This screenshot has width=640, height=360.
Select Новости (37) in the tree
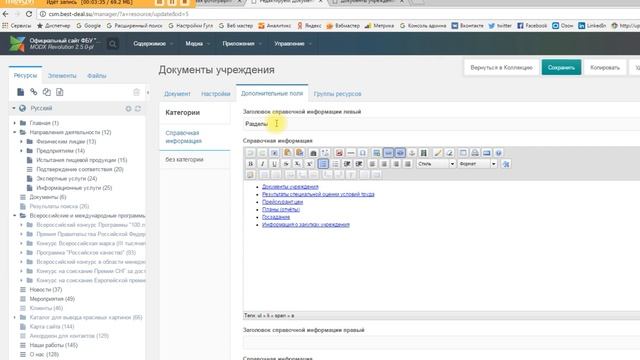coord(46,289)
